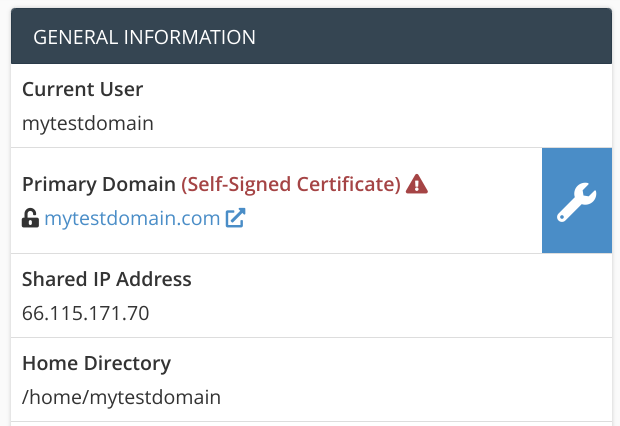Click the unlocked padlock icon

click(x=30, y=218)
